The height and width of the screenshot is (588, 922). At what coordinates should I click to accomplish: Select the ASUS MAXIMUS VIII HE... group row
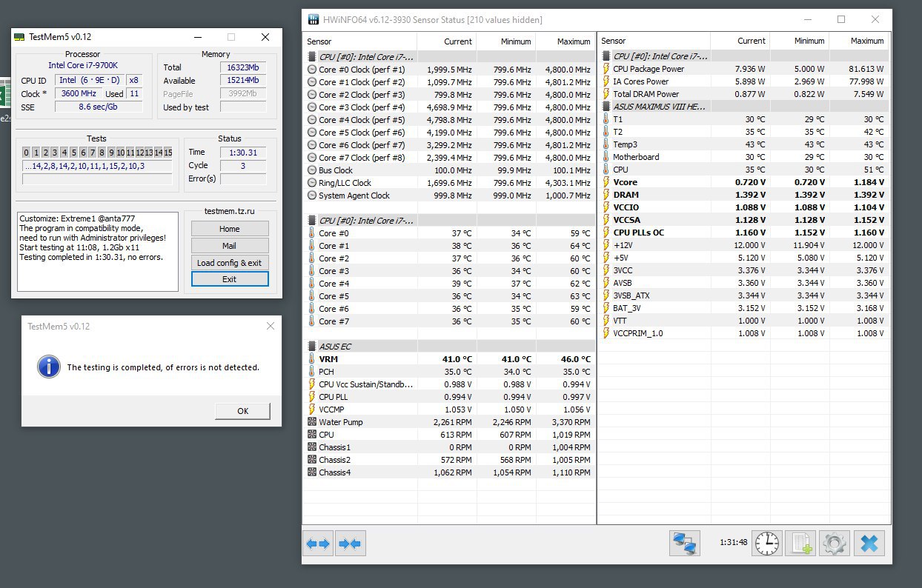743,107
